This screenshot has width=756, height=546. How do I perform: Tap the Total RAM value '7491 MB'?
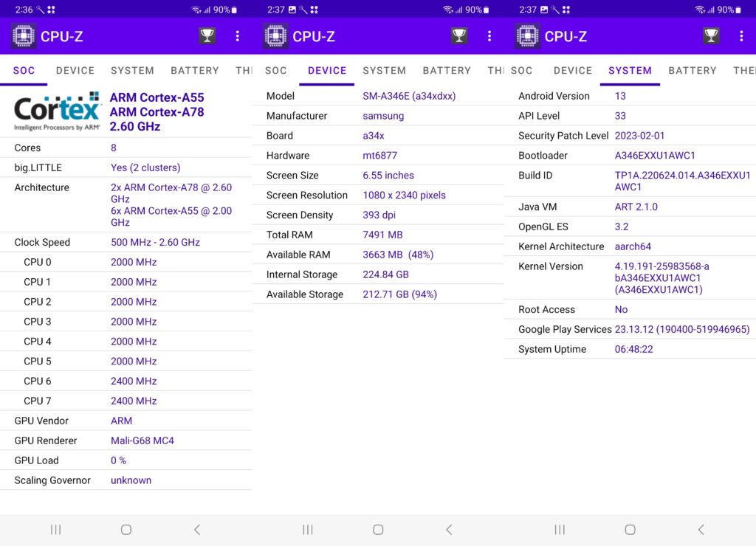383,235
